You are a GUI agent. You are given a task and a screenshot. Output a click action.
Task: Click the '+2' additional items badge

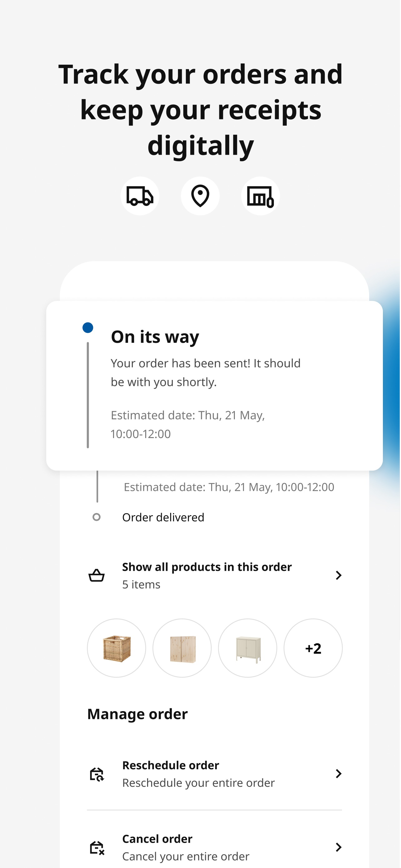coord(313,648)
